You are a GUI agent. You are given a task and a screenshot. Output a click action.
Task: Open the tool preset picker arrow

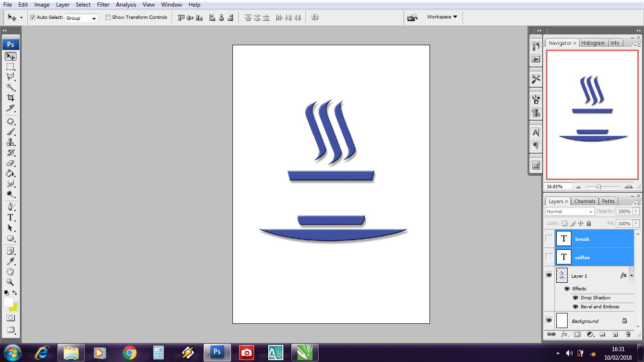point(21,18)
